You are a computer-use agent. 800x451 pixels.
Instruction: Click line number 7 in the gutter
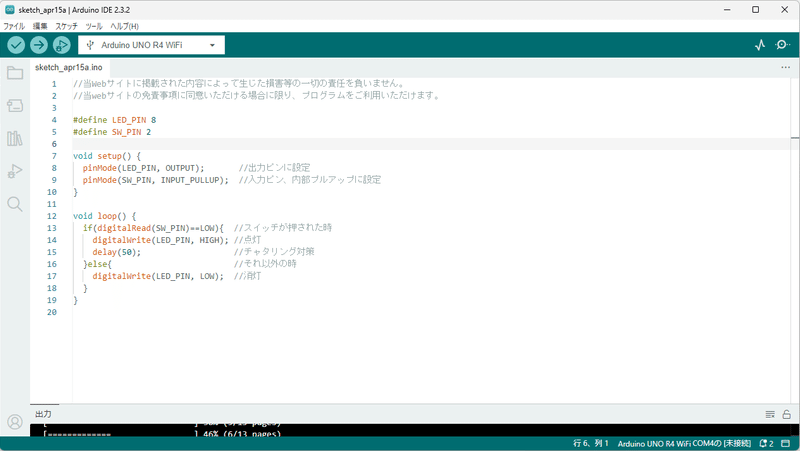[54, 156]
